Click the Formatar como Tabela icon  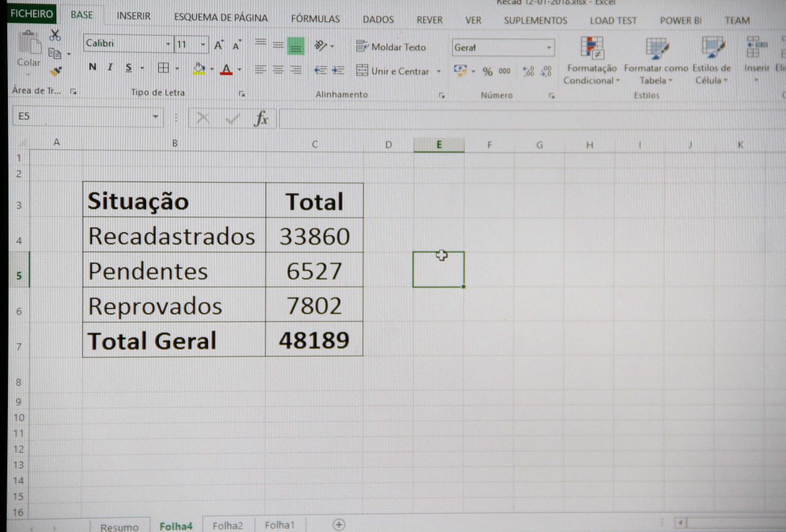pos(656,61)
